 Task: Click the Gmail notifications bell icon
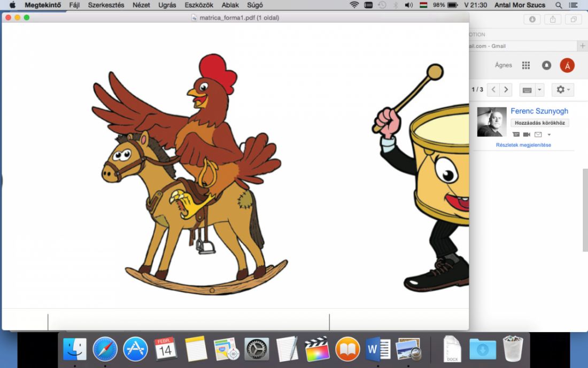546,65
